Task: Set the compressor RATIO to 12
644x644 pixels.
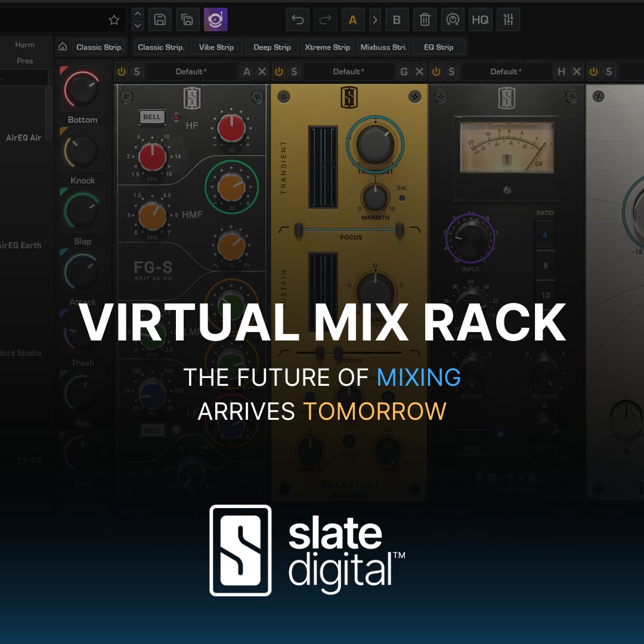Action: (545, 295)
